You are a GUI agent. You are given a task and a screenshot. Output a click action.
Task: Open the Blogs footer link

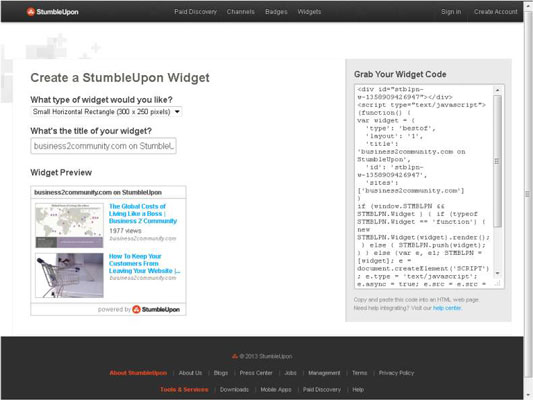(x=221, y=373)
